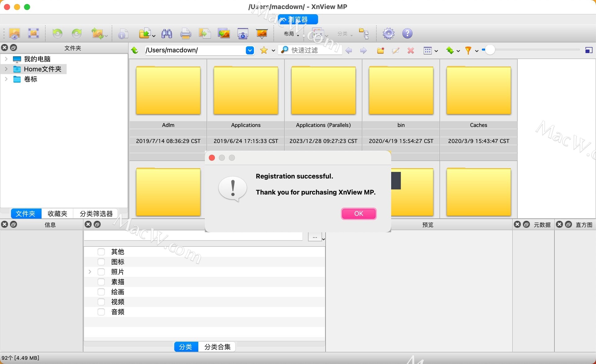The width and height of the screenshot is (596, 364).
Task: Close the 元数据 panel with X button
Action: [x=517, y=224]
